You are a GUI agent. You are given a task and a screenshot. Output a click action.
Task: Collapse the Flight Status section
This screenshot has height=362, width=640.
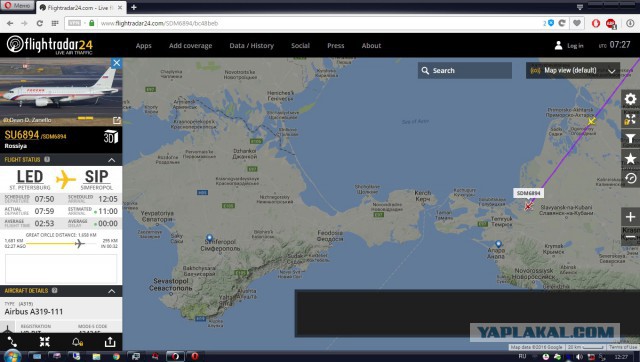pos(112,160)
